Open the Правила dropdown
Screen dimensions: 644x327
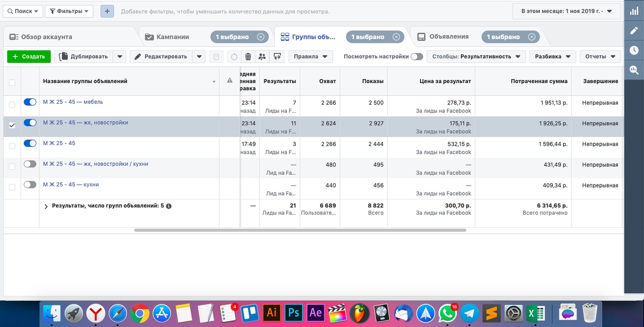[x=310, y=56]
